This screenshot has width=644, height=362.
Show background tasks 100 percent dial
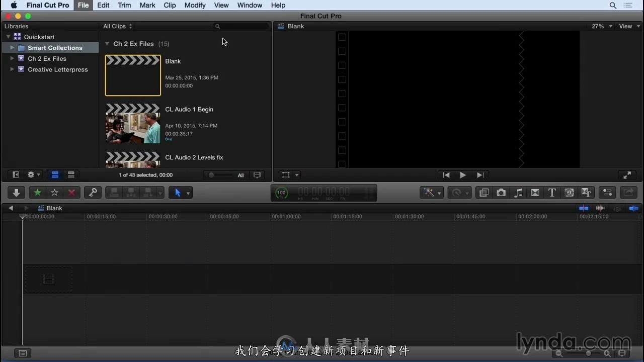282,193
